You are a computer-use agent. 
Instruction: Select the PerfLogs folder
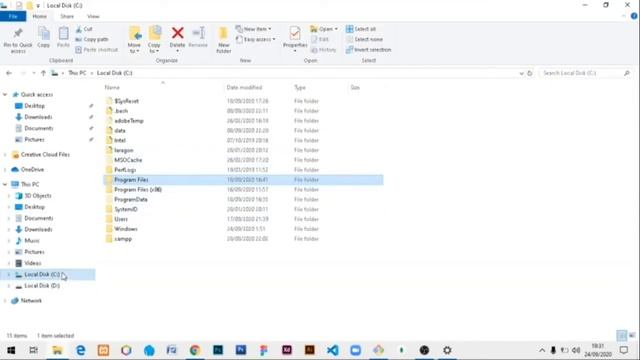(125, 170)
